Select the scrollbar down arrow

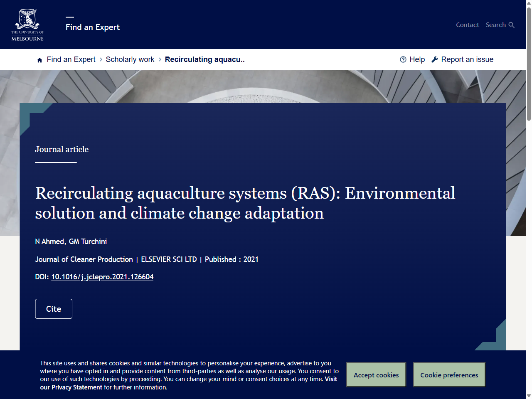[x=529, y=396]
